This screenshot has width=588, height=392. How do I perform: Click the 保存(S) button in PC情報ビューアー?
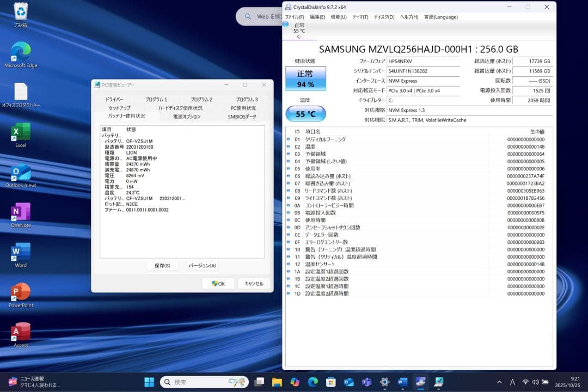(162, 265)
